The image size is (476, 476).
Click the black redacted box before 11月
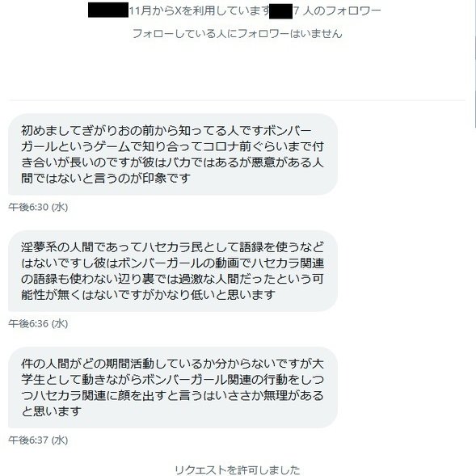point(108,10)
